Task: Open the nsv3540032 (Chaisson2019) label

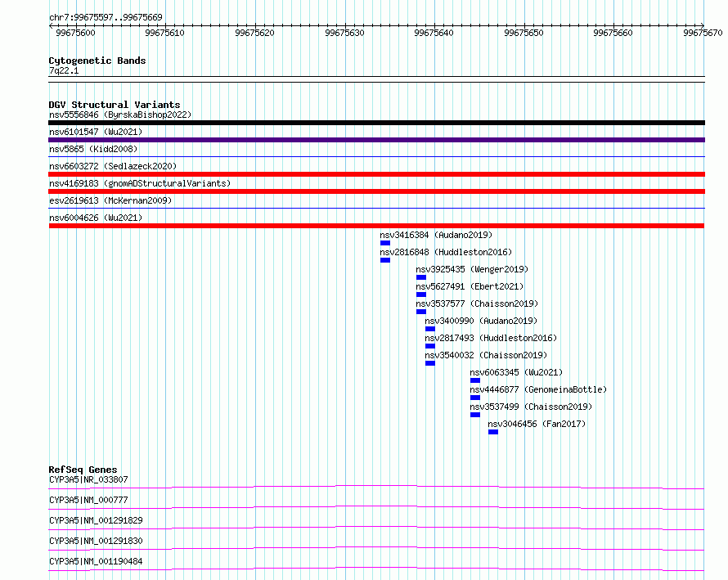Action: click(x=486, y=355)
